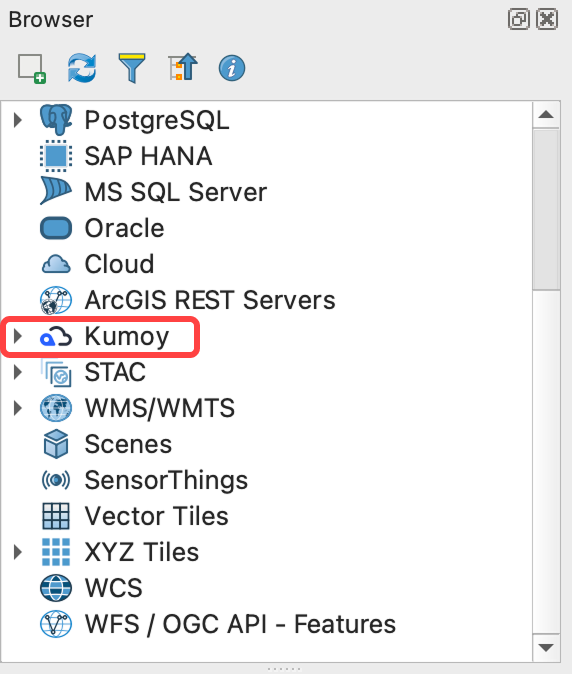Click the ArcGIS REST Servers globe icon
572x674 pixels.
click(56, 300)
